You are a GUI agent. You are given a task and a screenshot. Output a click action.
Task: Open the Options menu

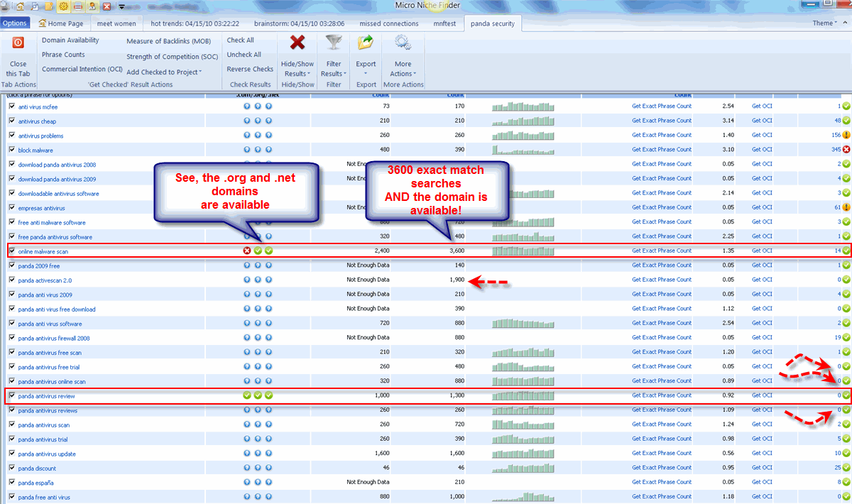click(x=14, y=23)
